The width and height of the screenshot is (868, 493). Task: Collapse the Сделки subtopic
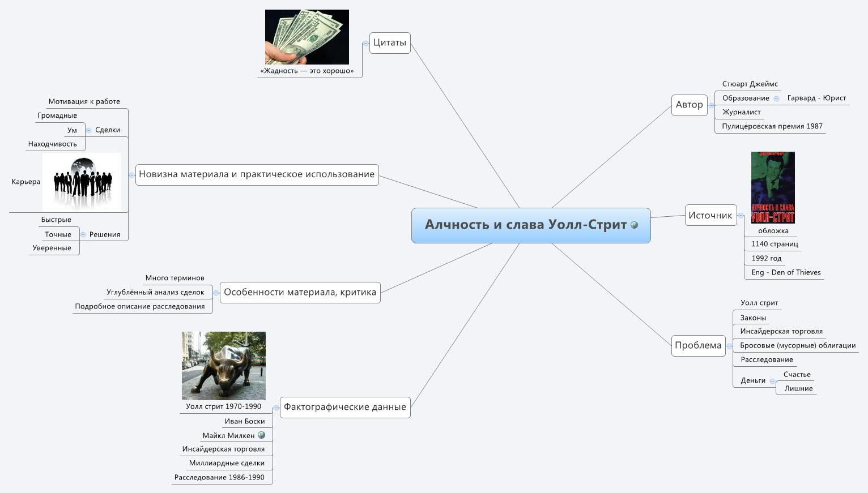88,130
